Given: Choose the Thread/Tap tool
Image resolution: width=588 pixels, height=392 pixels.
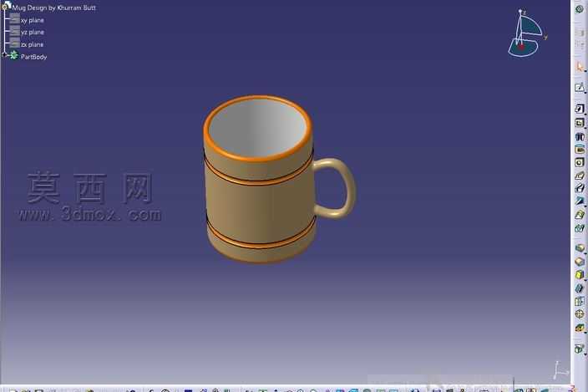Looking at the screenshot, I should (580, 314).
